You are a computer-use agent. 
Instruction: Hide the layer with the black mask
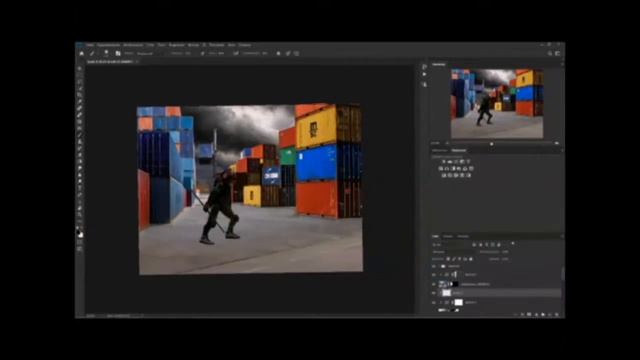[434, 284]
